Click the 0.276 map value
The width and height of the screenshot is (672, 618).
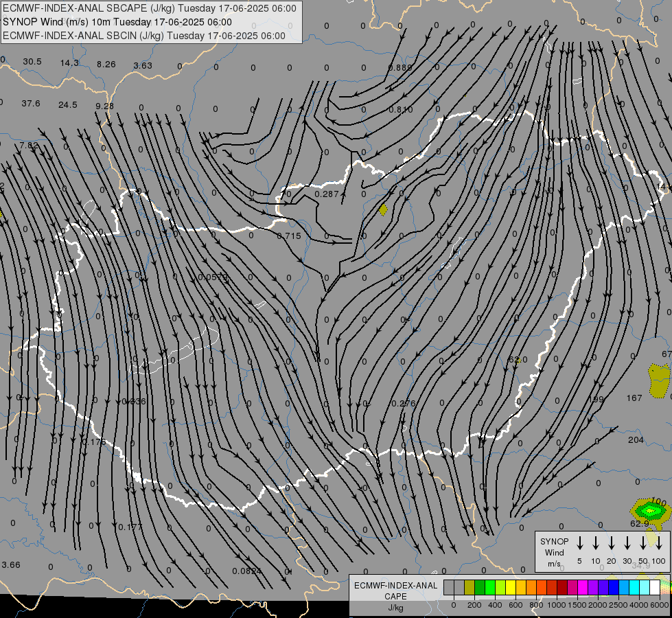(x=404, y=404)
